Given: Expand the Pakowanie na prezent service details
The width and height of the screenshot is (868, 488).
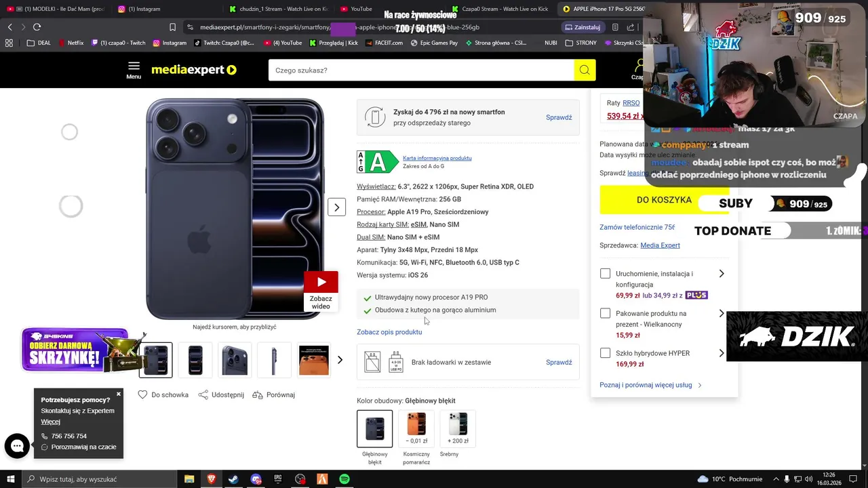Looking at the screenshot, I should coord(722,313).
